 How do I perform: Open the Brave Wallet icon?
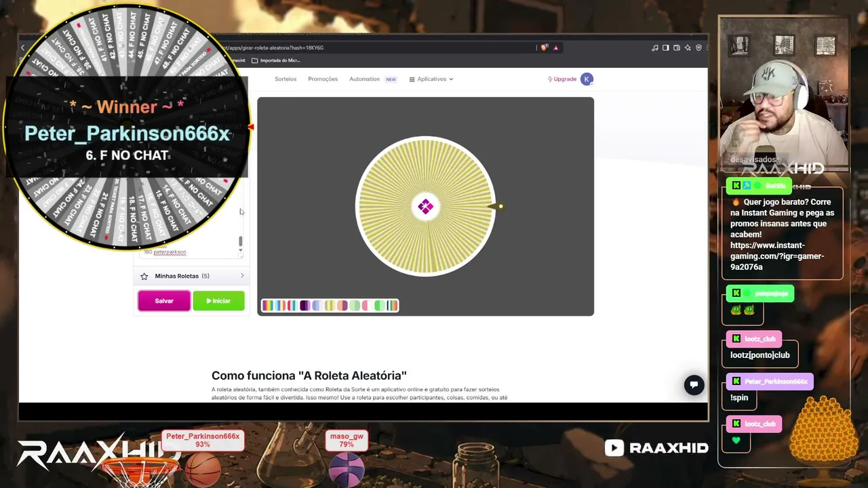(677, 47)
